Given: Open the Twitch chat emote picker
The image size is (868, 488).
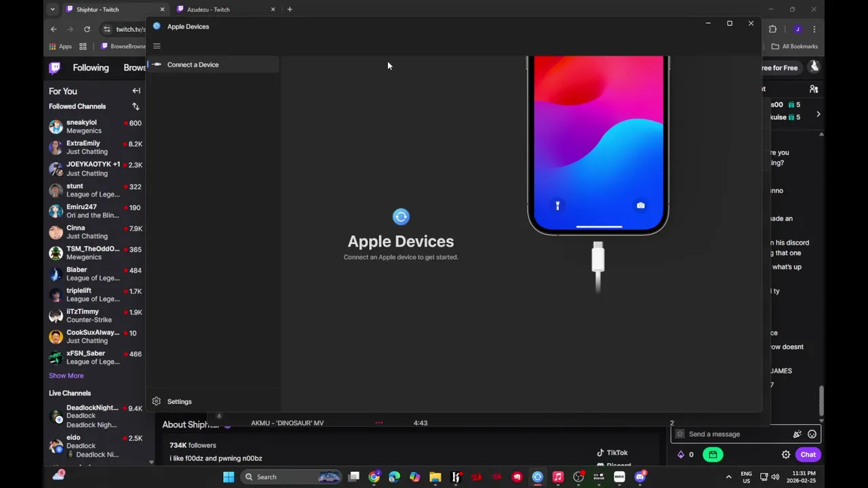Looking at the screenshot, I should pyautogui.click(x=812, y=434).
